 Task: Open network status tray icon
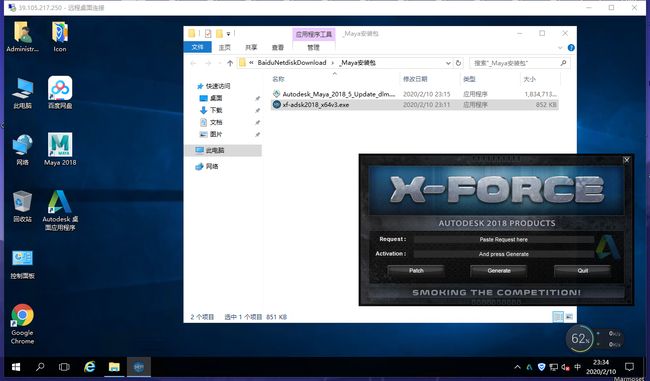[x=553, y=367]
